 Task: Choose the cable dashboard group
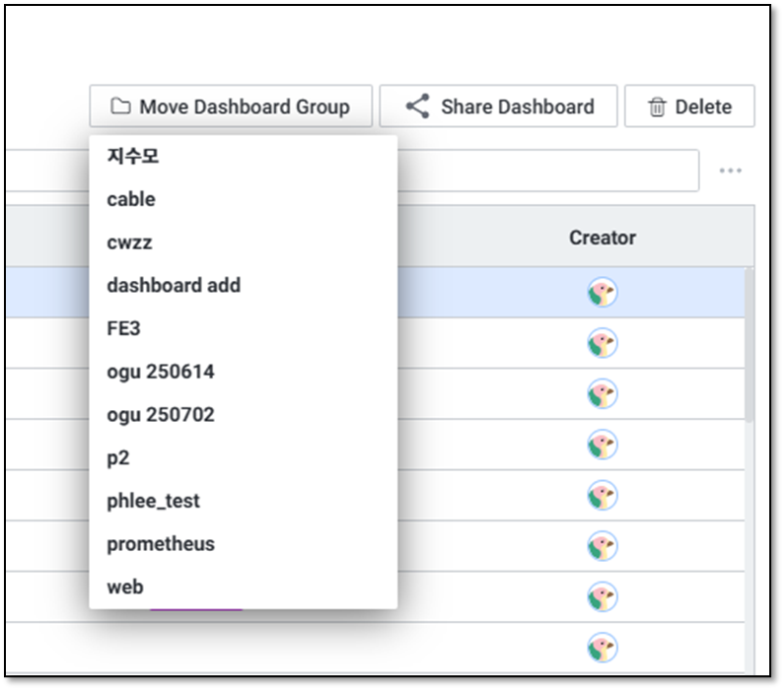131,199
